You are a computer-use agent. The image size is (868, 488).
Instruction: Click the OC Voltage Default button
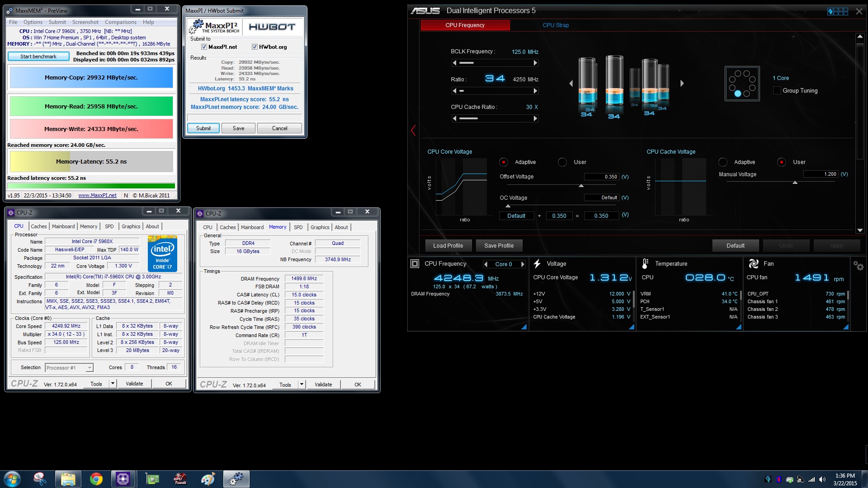point(516,216)
